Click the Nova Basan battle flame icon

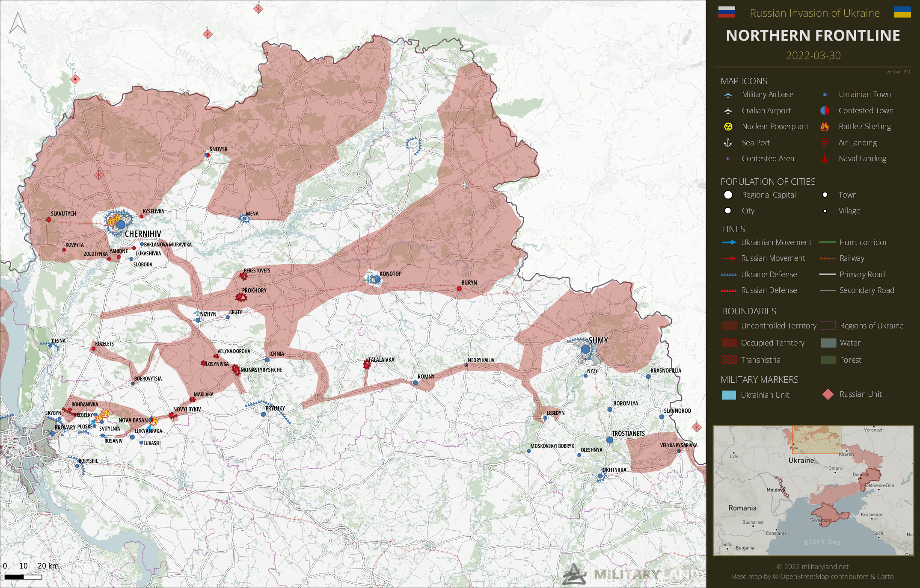(x=153, y=420)
